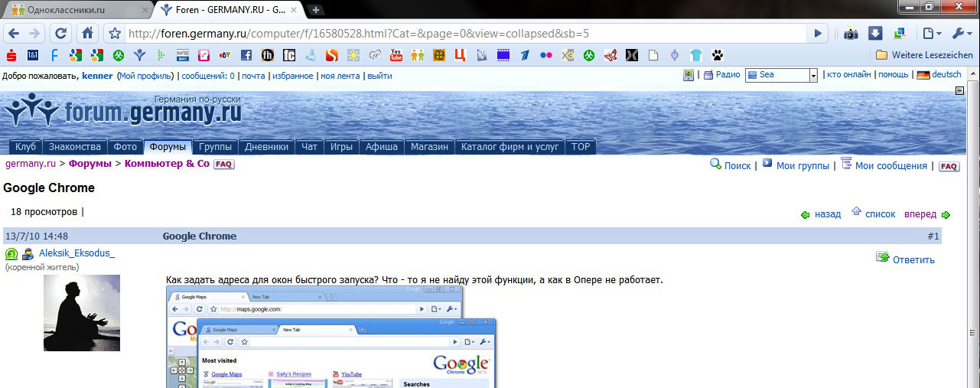Open the YouTube bookmark icon
This screenshot has height=388, width=980.
[x=396, y=55]
